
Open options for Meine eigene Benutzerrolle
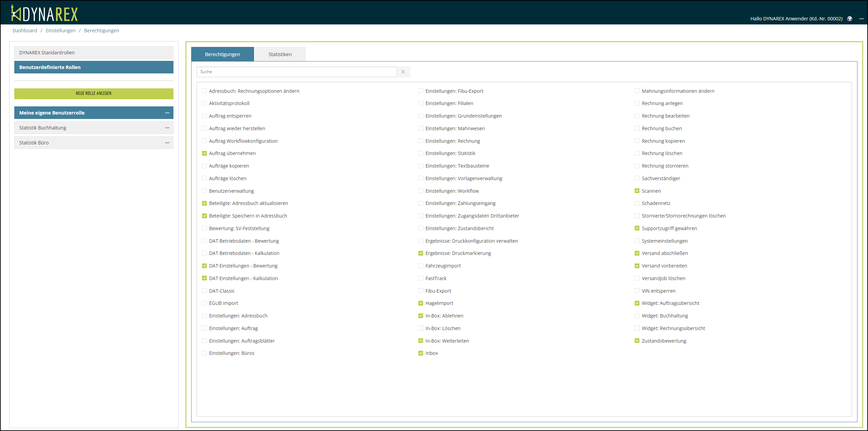[167, 113]
